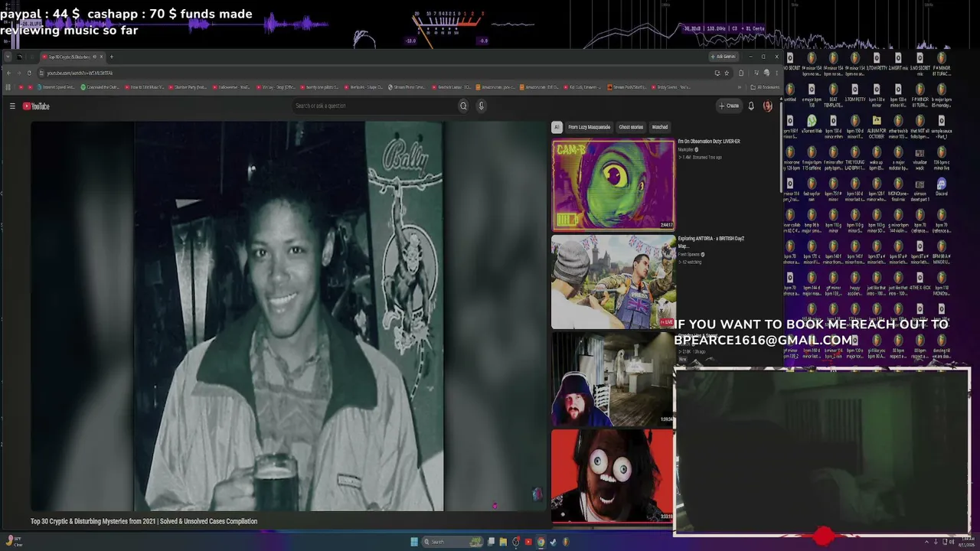Open the YouTube guide hamburger menu

click(12, 106)
